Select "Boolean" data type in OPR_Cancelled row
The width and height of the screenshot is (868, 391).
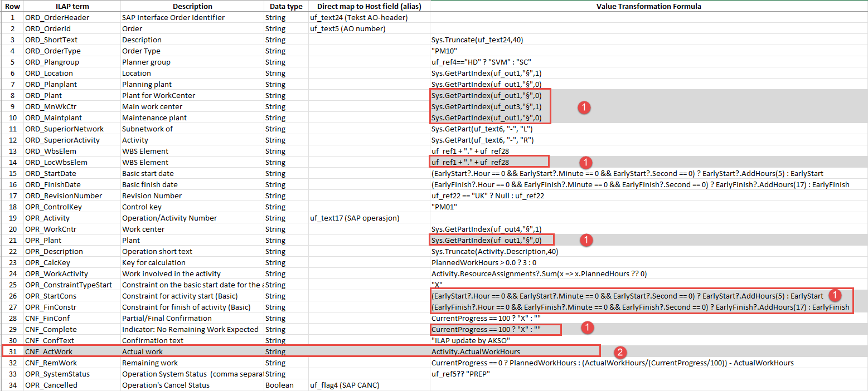286,385
